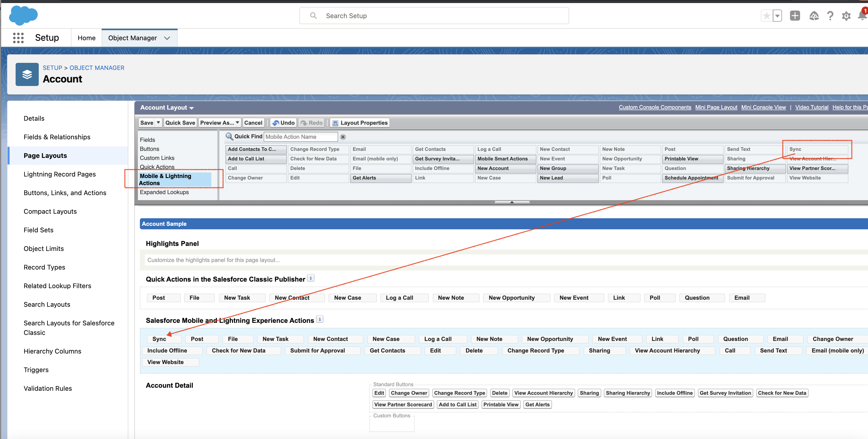Open the Save button dropdown arrow
This screenshot has width=868, height=439.
[x=158, y=122]
